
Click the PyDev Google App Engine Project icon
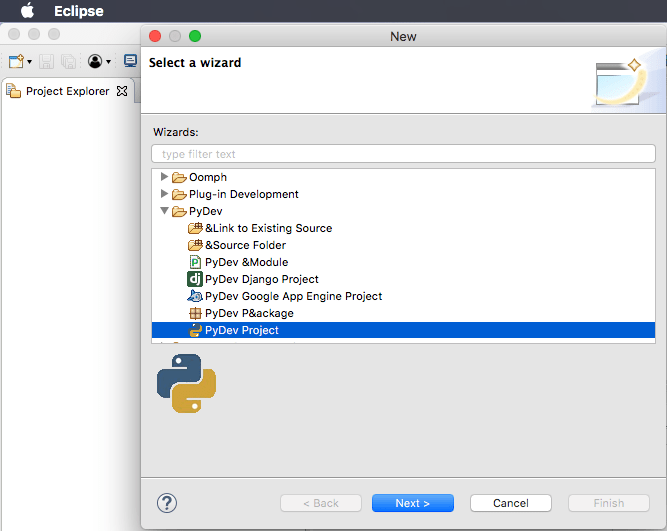point(195,296)
